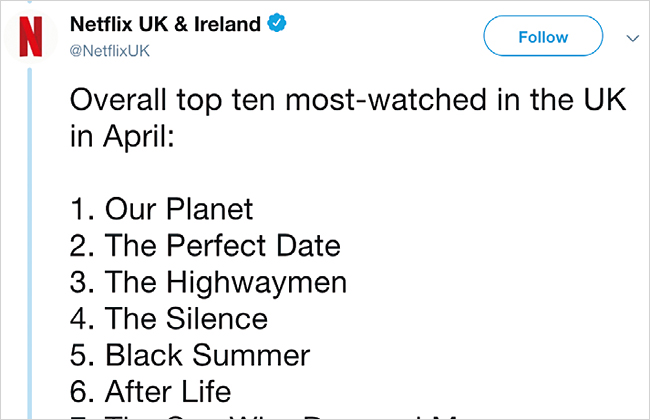Viewport: 650px width, 420px height.
Task: Select the 'Overall top ten' headline line
Action: click(x=348, y=100)
